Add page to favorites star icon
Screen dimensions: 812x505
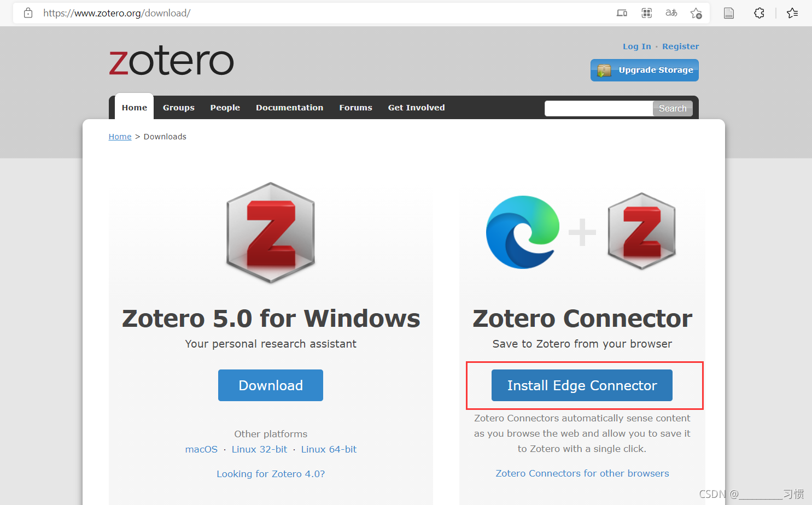(696, 13)
